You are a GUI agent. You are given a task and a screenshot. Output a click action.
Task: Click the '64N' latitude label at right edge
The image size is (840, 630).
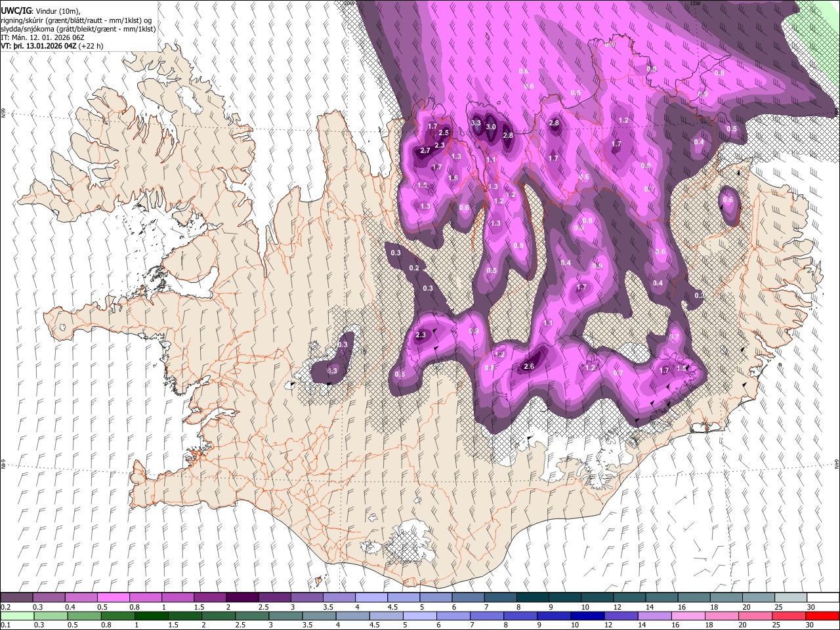click(837, 464)
